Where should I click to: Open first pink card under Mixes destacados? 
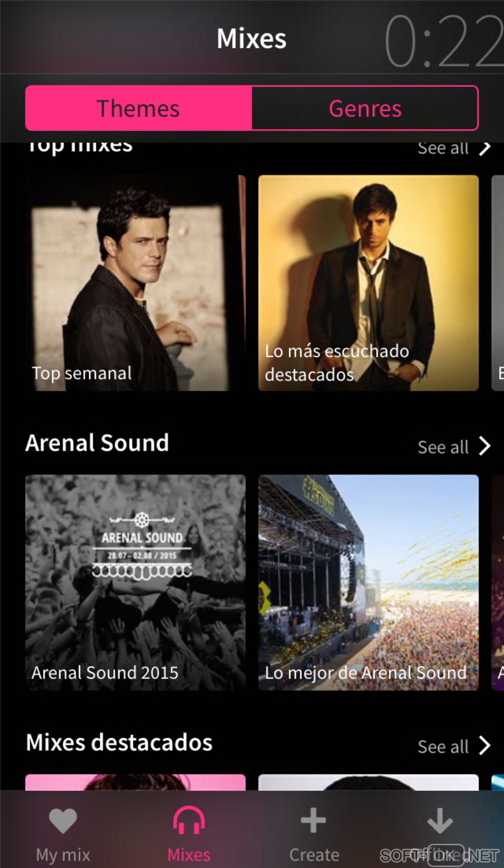pos(135,782)
